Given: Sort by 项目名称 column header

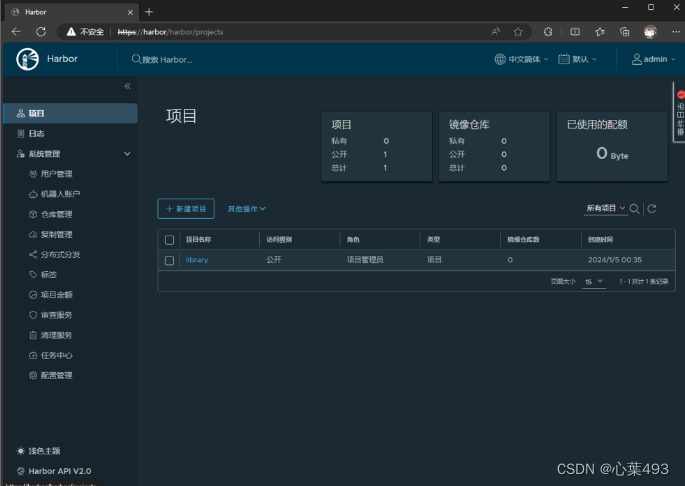Looking at the screenshot, I should click(198, 240).
